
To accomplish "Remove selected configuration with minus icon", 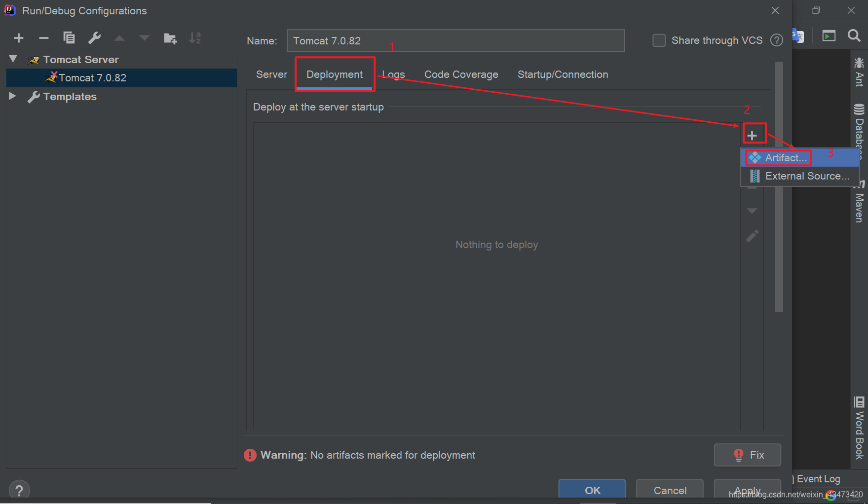I will pyautogui.click(x=44, y=38).
